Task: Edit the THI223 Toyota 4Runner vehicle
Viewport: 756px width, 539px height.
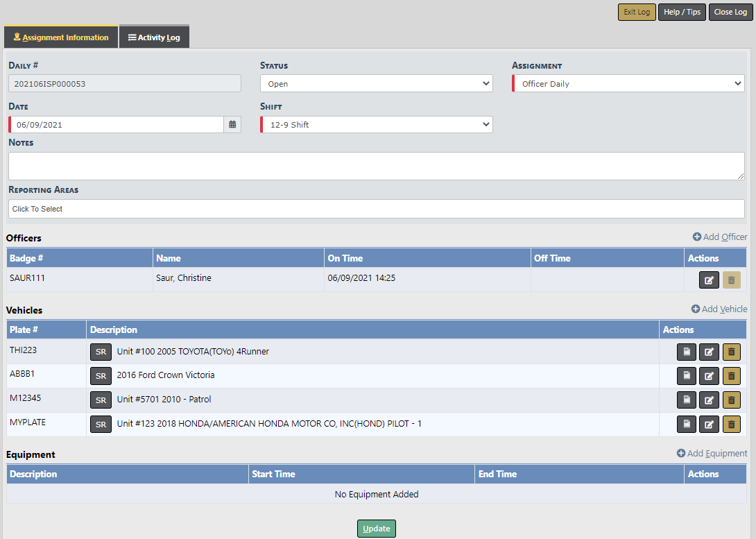Action: pyautogui.click(x=709, y=352)
